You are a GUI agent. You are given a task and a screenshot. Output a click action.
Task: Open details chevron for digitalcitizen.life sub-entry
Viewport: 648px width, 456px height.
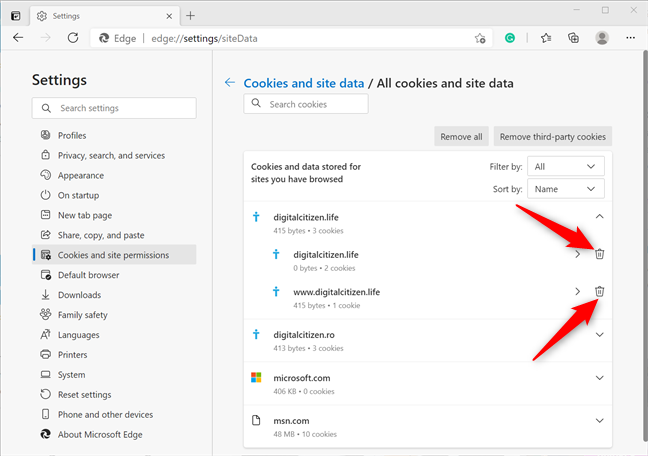577,254
